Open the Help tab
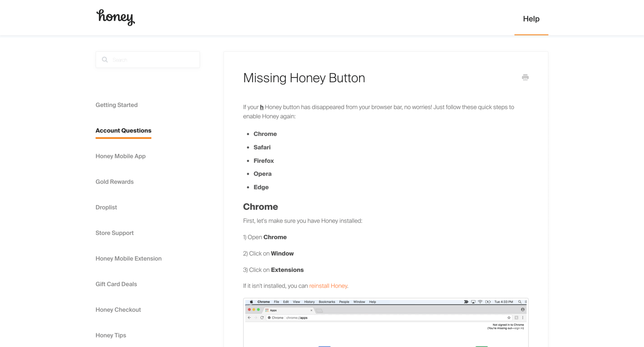 click(531, 19)
